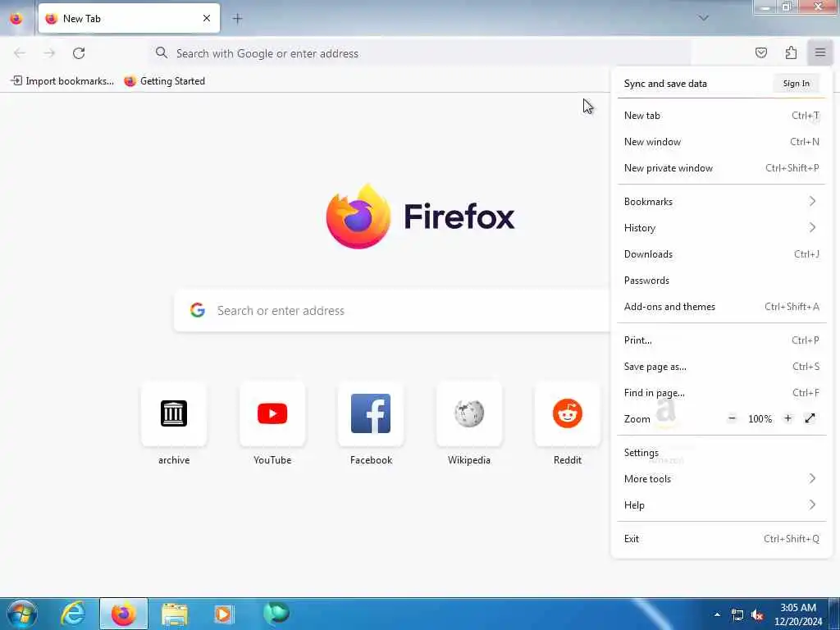Viewport: 840px width, 630px height.
Task: Reset zoom by clicking 100%
Action: pos(760,419)
